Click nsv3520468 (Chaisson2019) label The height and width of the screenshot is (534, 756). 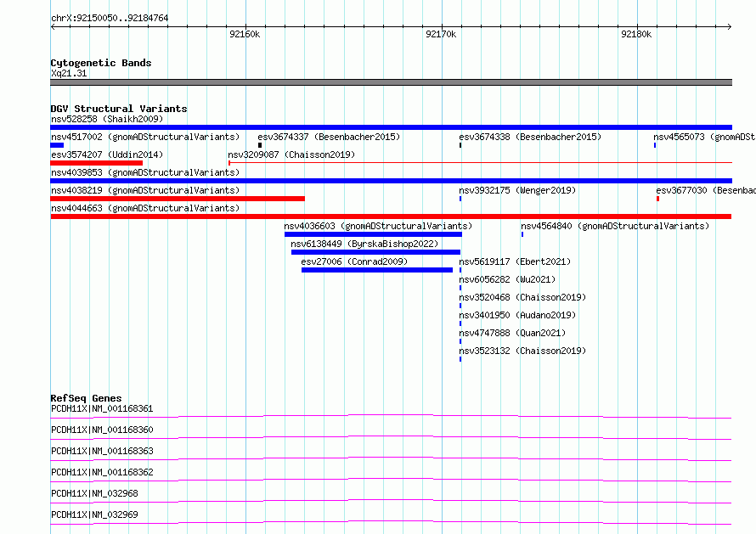(522, 297)
